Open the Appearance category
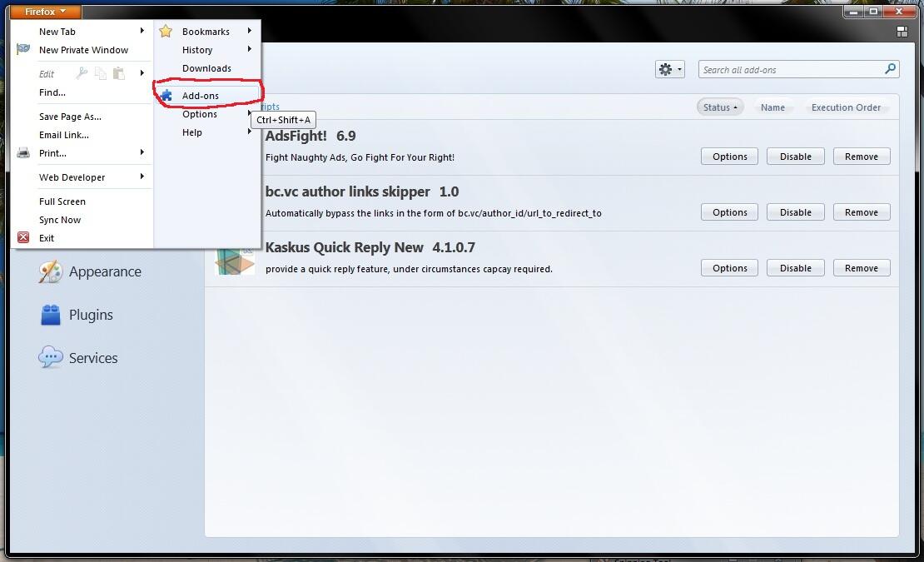The height and width of the screenshot is (562, 924). point(90,271)
